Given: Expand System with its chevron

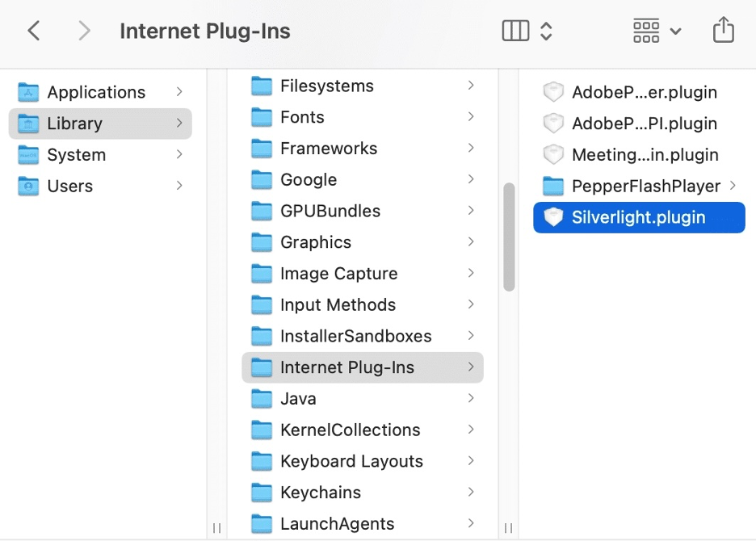Looking at the screenshot, I should click(x=179, y=154).
